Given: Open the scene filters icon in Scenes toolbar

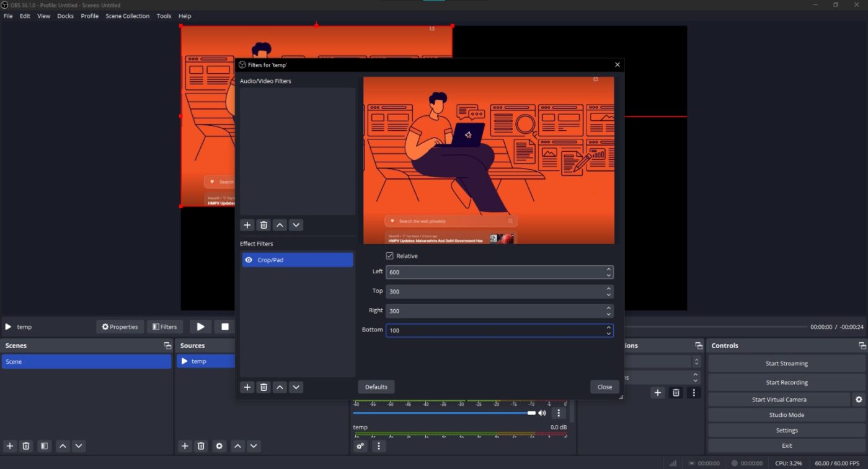Looking at the screenshot, I should pos(44,446).
